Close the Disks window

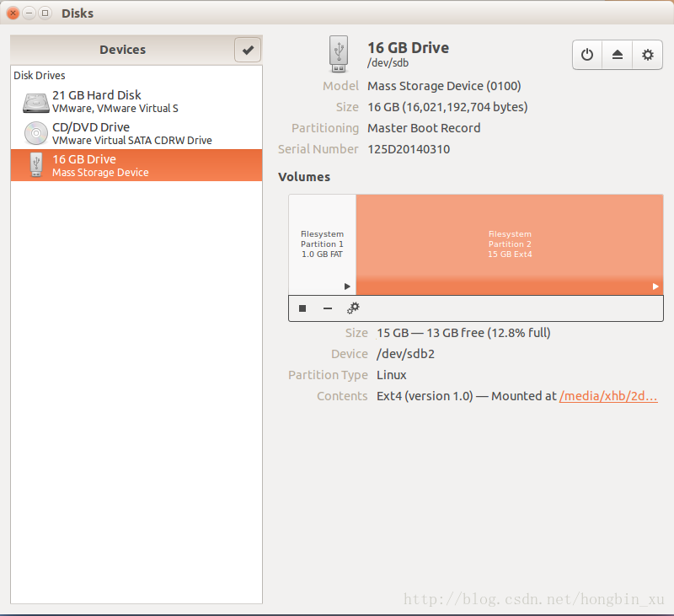coord(13,13)
